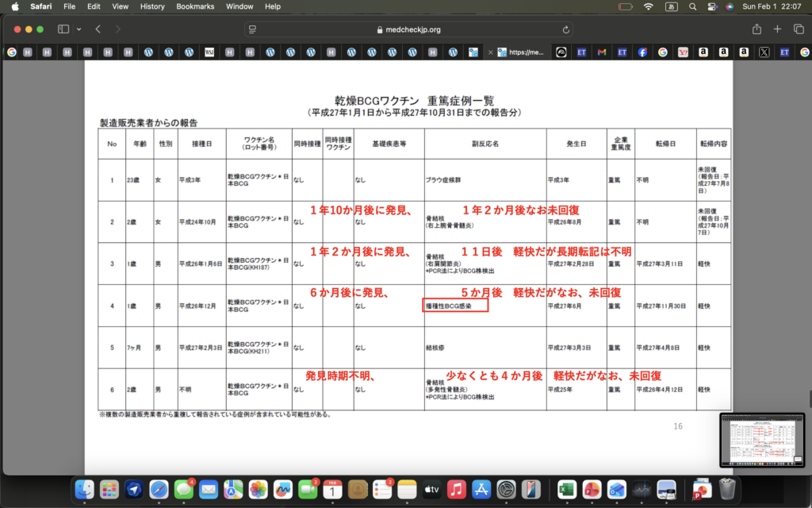Open Control Center in menu bar

[710, 6]
